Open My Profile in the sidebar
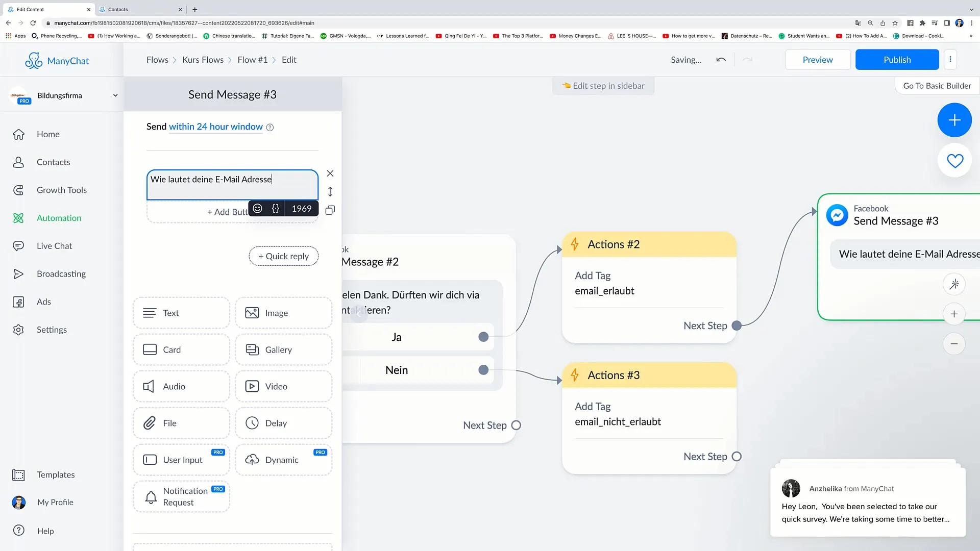Image resolution: width=980 pixels, height=551 pixels. click(x=55, y=503)
